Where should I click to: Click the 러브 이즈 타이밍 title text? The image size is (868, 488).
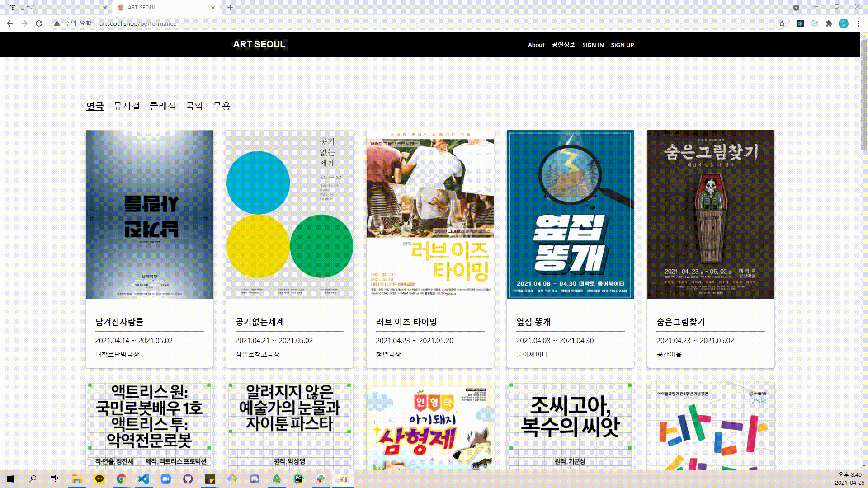click(406, 322)
